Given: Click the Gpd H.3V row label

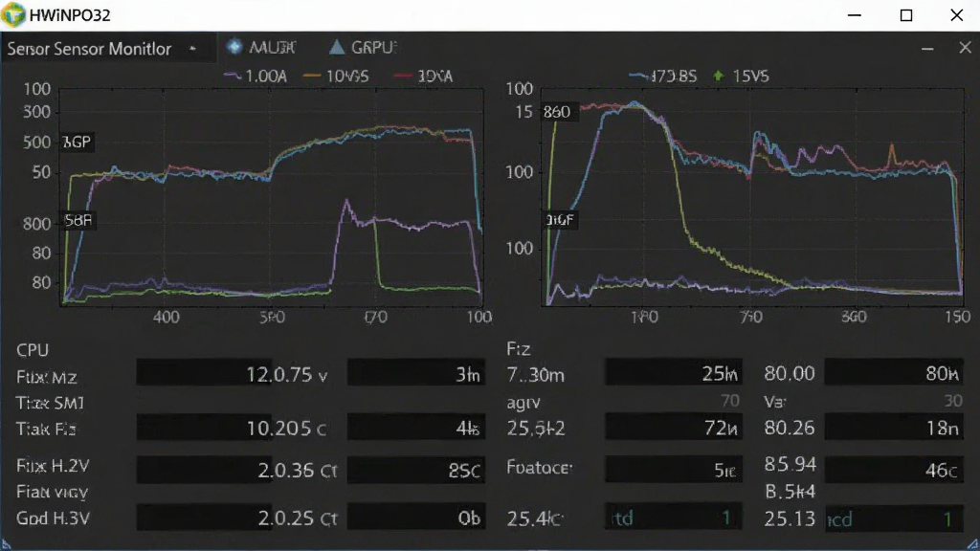Looking at the screenshot, I should pos(53,518).
